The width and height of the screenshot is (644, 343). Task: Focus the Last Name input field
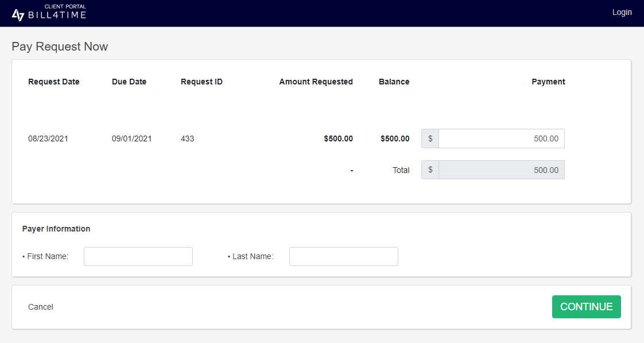(344, 257)
